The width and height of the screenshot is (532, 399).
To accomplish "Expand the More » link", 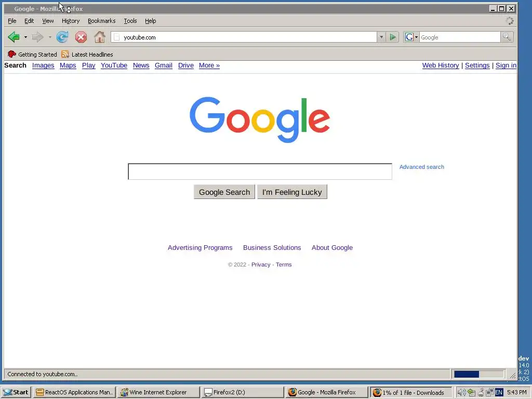I will point(209,65).
